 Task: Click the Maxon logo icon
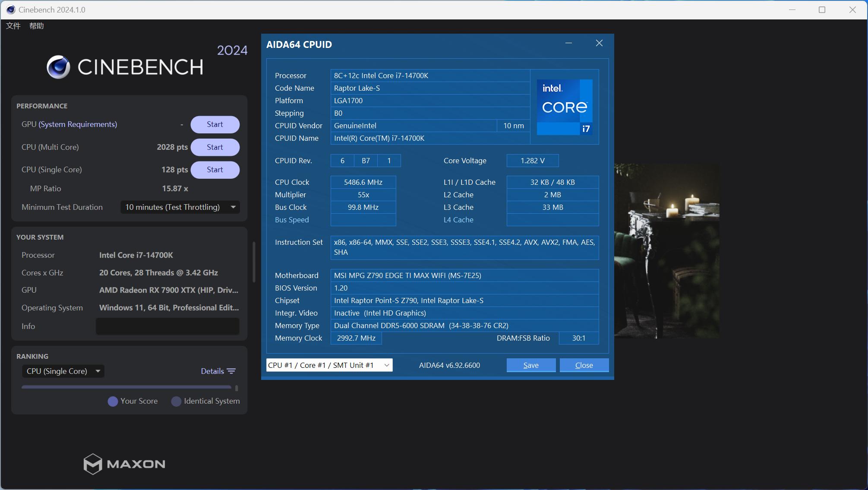coord(93,464)
